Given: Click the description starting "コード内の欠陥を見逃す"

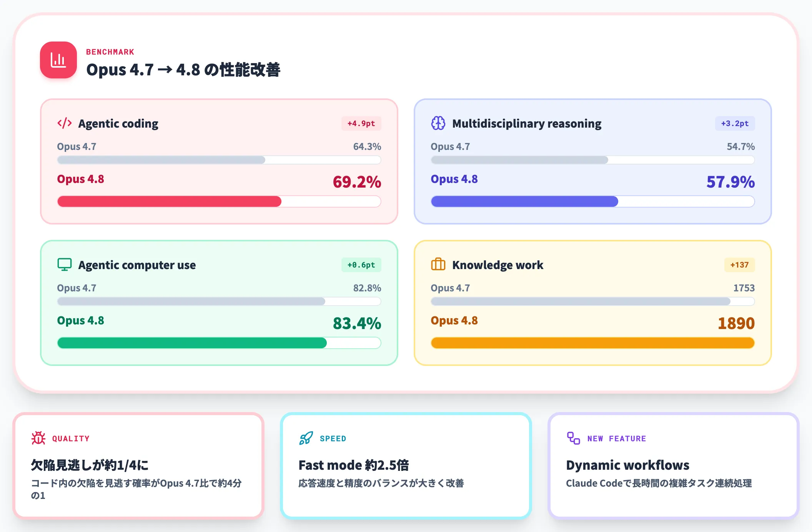Looking at the screenshot, I should point(136,489).
